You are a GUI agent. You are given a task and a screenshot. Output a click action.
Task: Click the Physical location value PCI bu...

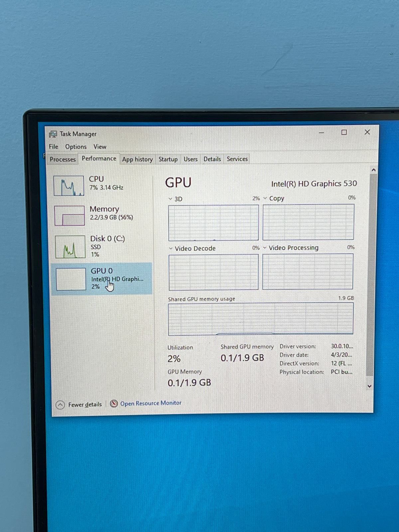[x=341, y=372]
